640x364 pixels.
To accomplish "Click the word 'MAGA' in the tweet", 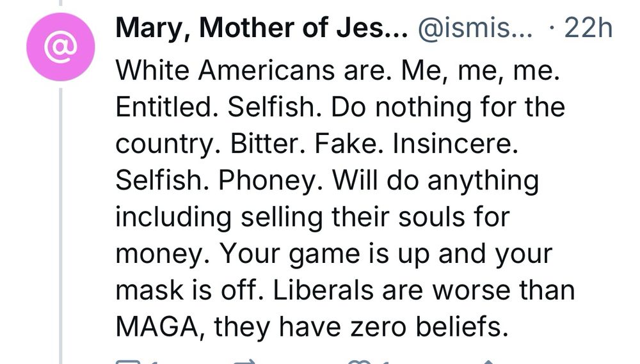I will (156, 326).
